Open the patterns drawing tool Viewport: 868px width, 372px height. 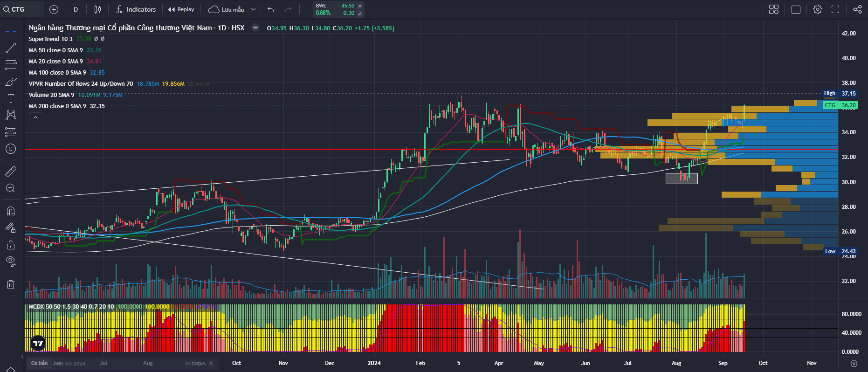click(x=11, y=115)
